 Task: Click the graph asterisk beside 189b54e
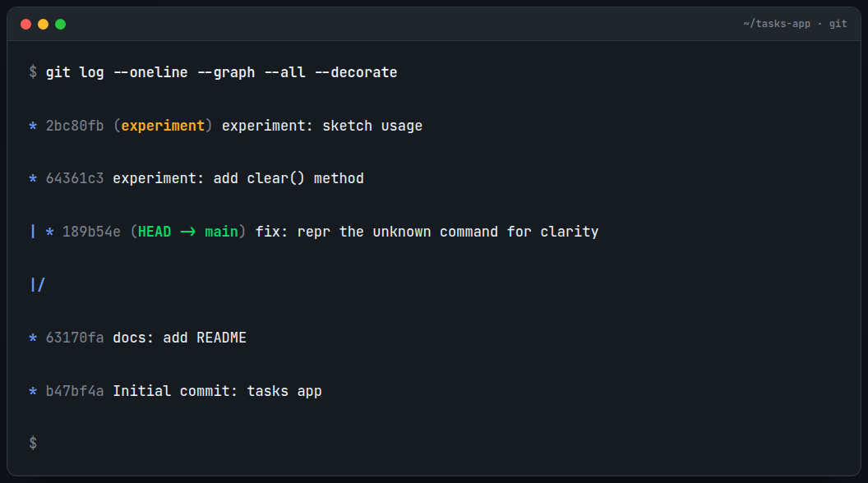(x=50, y=232)
